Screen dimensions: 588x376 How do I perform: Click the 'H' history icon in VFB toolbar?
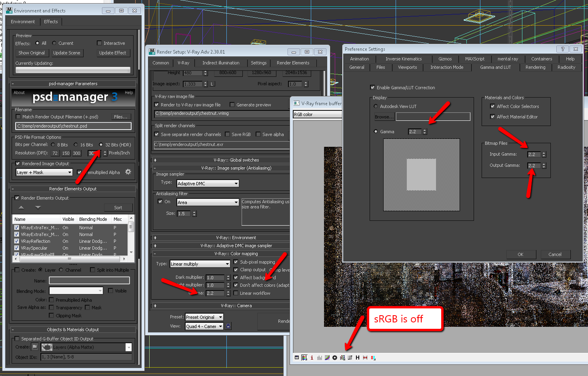pyautogui.click(x=358, y=358)
